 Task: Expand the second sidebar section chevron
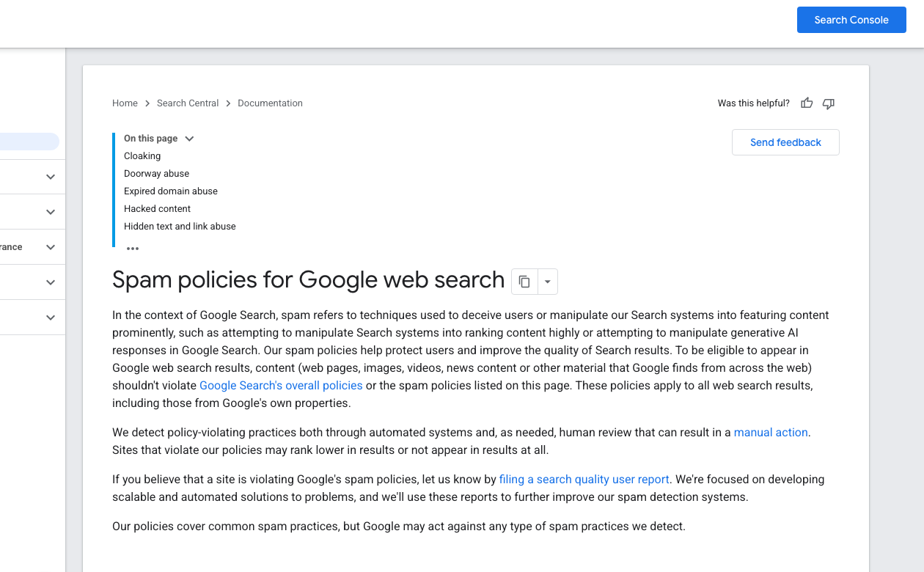51,212
